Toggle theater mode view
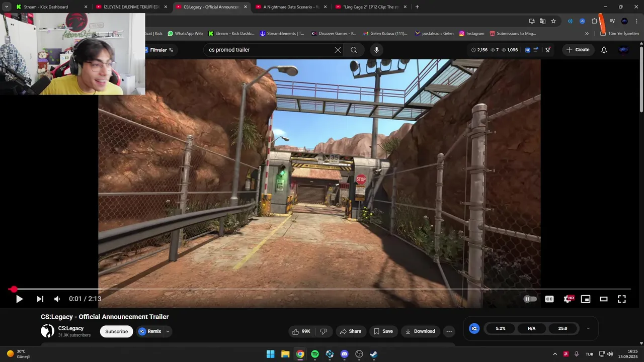644x362 pixels. coord(604,299)
